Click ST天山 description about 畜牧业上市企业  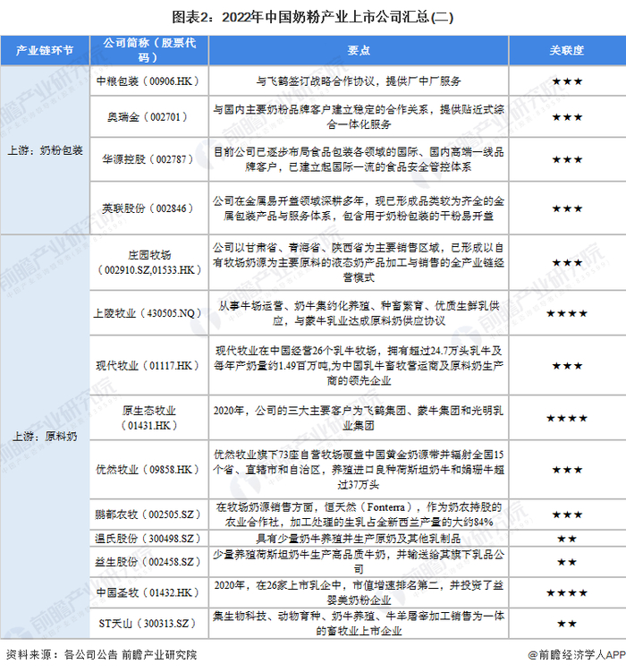(x=359, y=623)
